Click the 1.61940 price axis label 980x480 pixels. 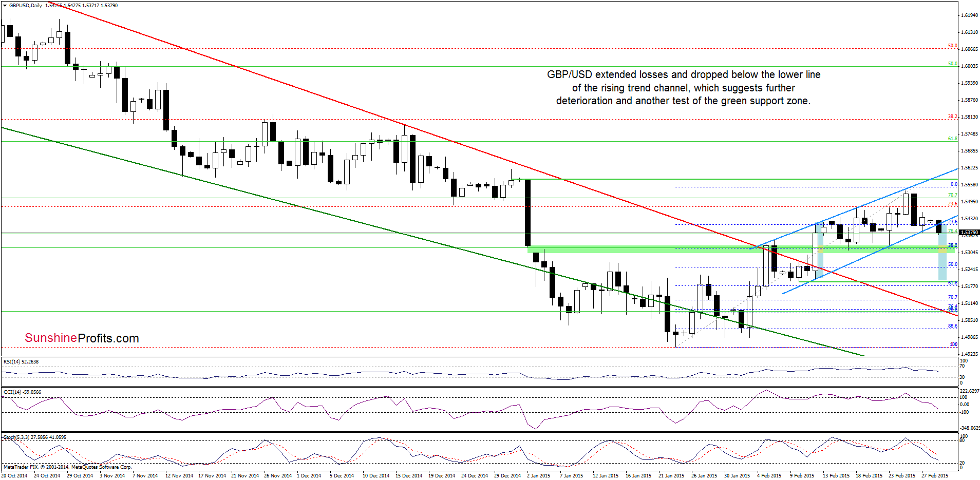pos(969,15)
